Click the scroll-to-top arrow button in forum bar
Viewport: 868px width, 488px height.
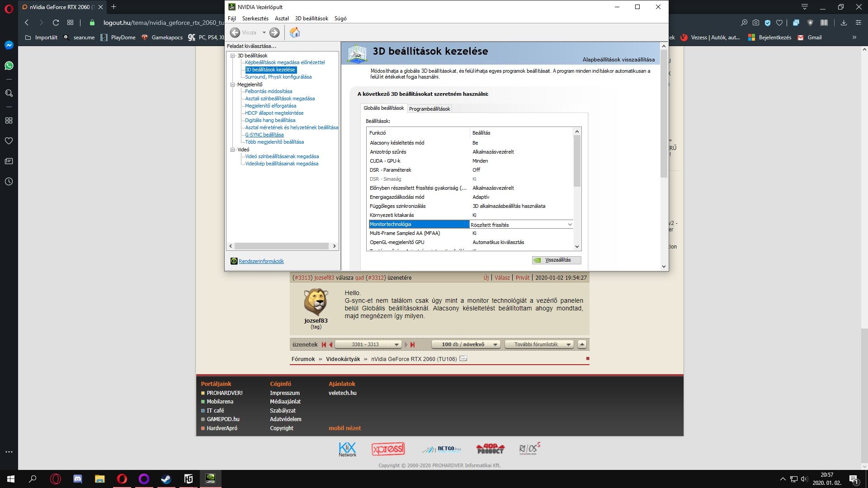click(x=582, y=344)
